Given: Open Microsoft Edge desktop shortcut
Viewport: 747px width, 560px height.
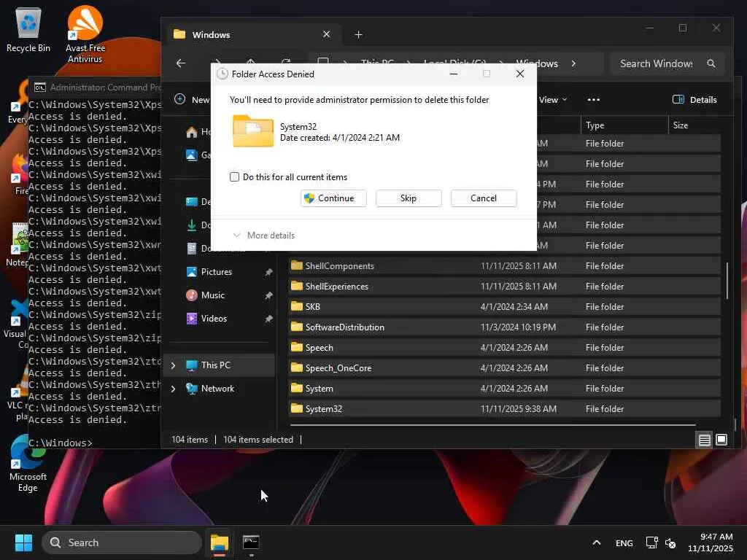Looking at the screenshot, I should point(28,463).
